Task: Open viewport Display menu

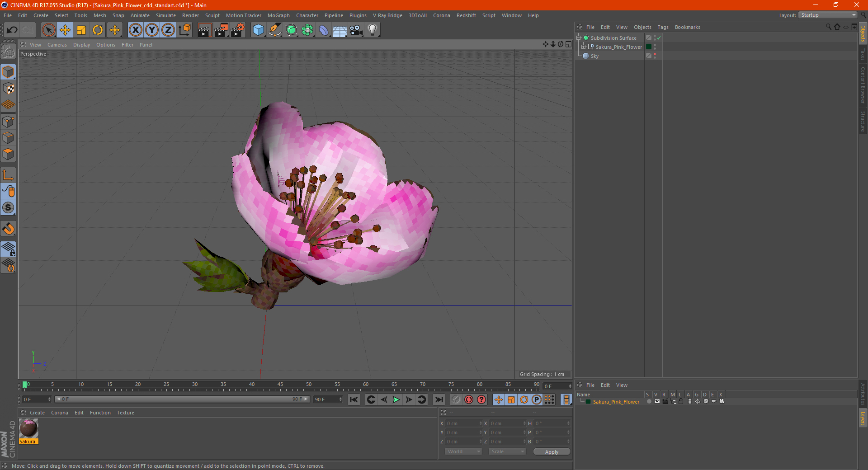Action: (81, 45)
